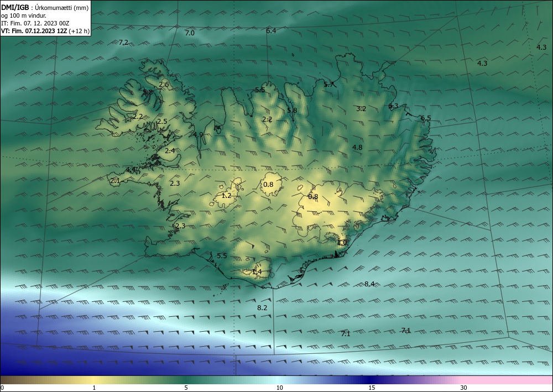
Task: Click the 1.0 value near the coast
Action: point(342,243)
